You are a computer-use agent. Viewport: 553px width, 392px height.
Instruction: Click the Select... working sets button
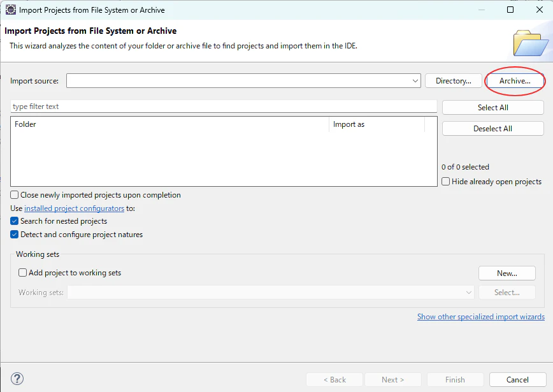click(x=507, y=293)
